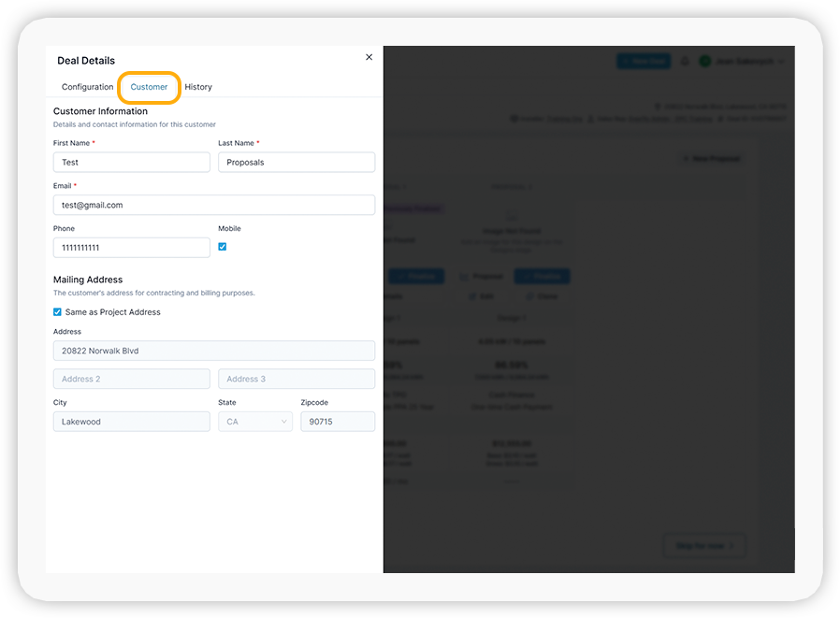
Task: Close the Deal Details panel
Action: (369, 58)
